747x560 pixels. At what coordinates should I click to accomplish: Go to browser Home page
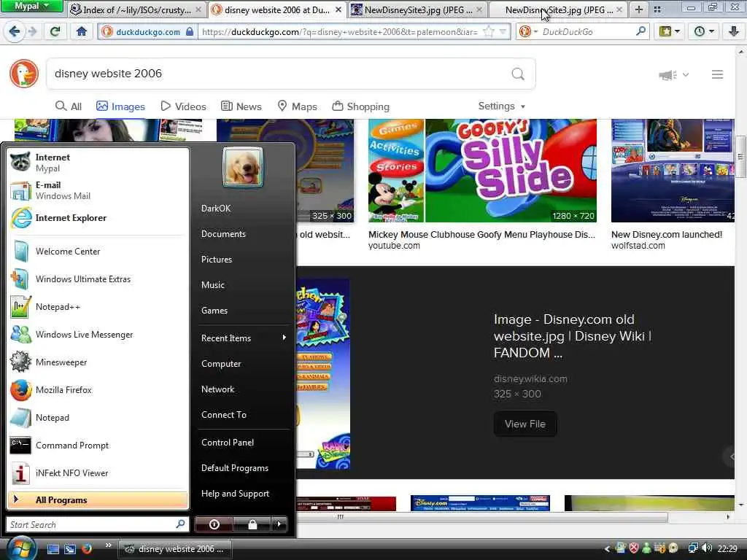82,31
